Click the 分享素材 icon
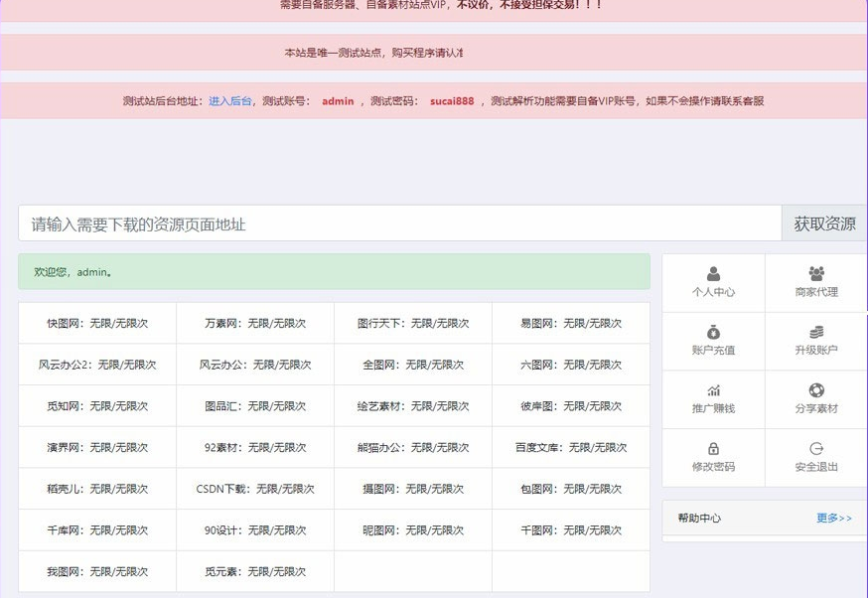Screen dimensions: 868x598 pyautogui.click(x=816, y=390)
